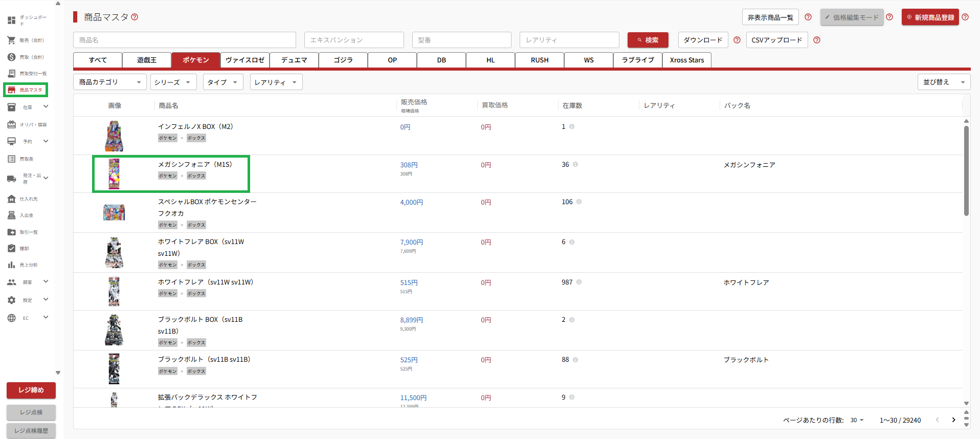Expand the EC sidebar submenu chevron
Screen dimensions: 980x439
(x=46, y=317)
